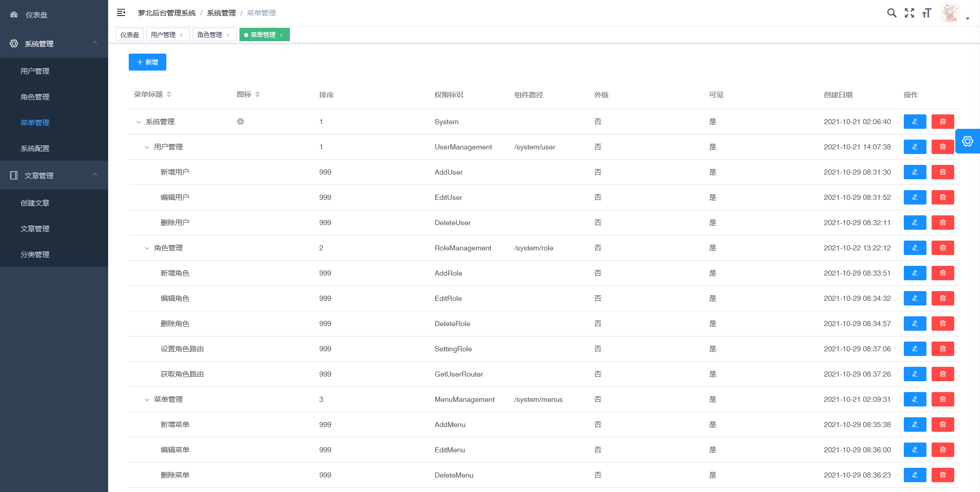Close the 用户管理 tab
The width and height of the screenshot is (980, 492).
181,35
